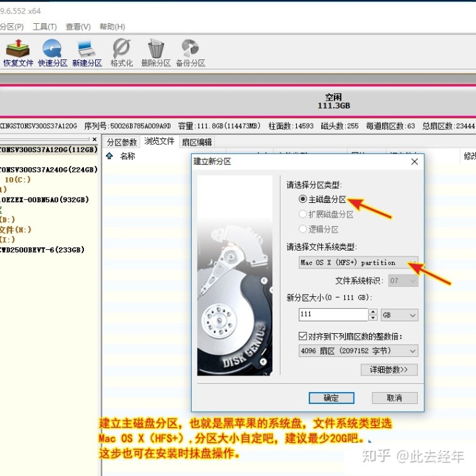
Task: Increase partition size with the up spinner
Action: [373, 312]
